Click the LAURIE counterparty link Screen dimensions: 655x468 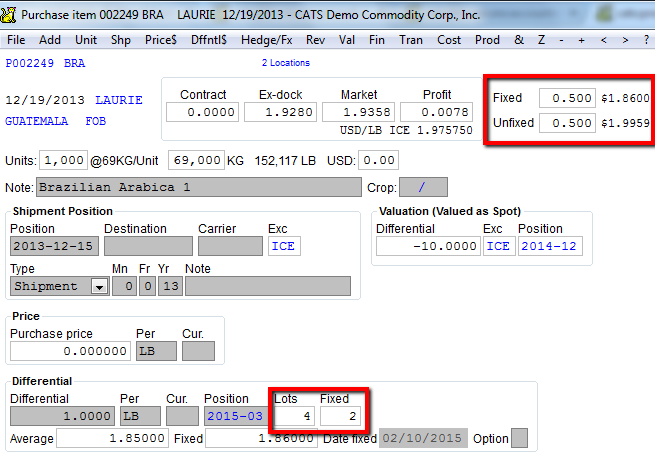click(x=119, y=100)
